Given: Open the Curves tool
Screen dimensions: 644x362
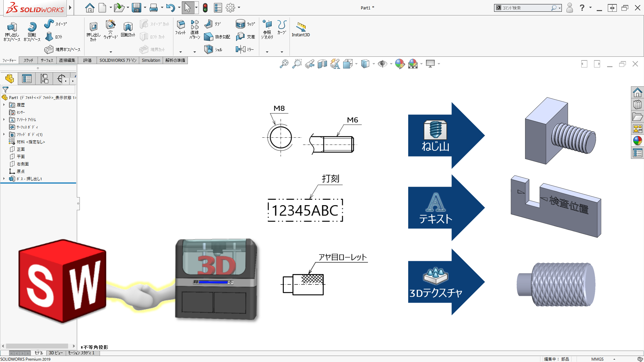Looking at the screenshot, I should pyautogui.click(x=282, y=27).
